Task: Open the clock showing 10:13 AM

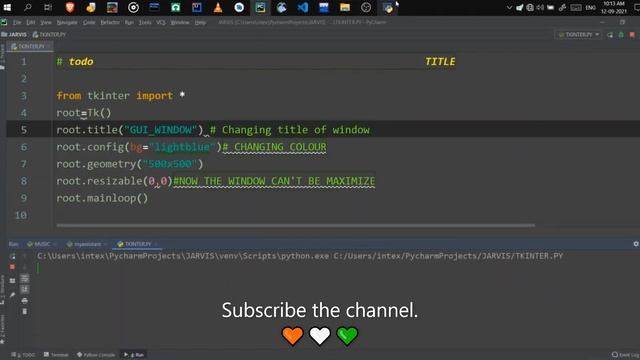Action: coord(614,7)
